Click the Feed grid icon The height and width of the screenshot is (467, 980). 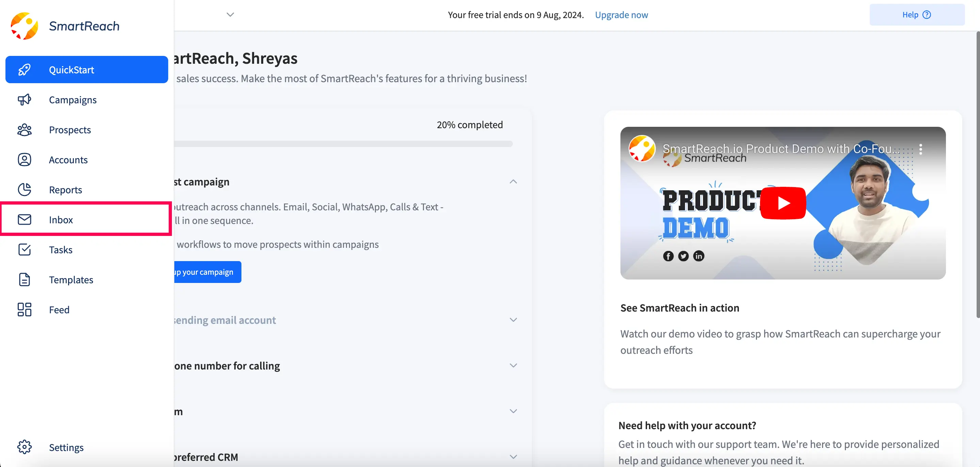[x=25, y=310]
